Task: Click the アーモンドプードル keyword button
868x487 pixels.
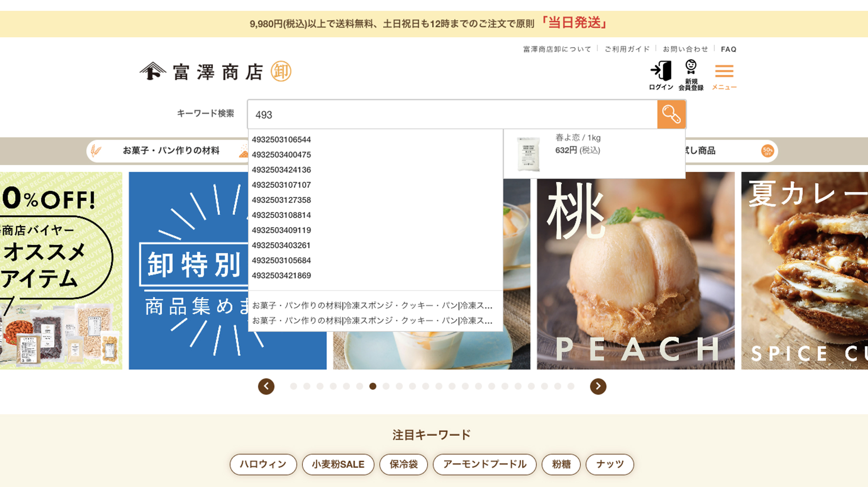Action: tap(484, 464)
